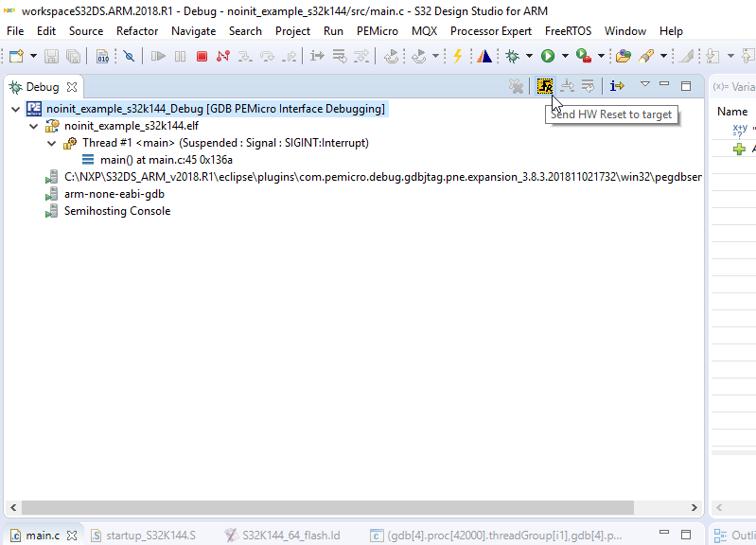This screenshot has width=756, height=545.
Task: Open the Processor Expert menu
Action: pyautogui.click(x=490, y=31)
